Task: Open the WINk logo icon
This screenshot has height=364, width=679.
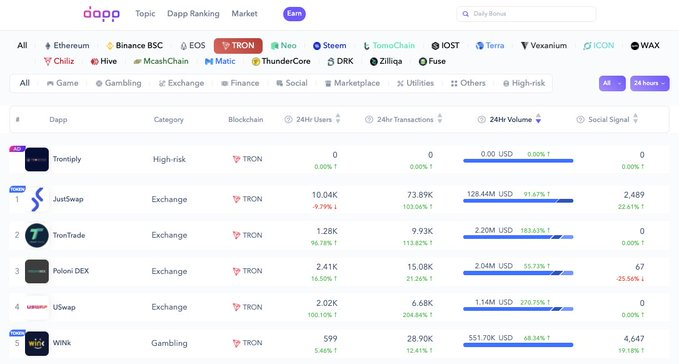Action: [x=37, y=343]
